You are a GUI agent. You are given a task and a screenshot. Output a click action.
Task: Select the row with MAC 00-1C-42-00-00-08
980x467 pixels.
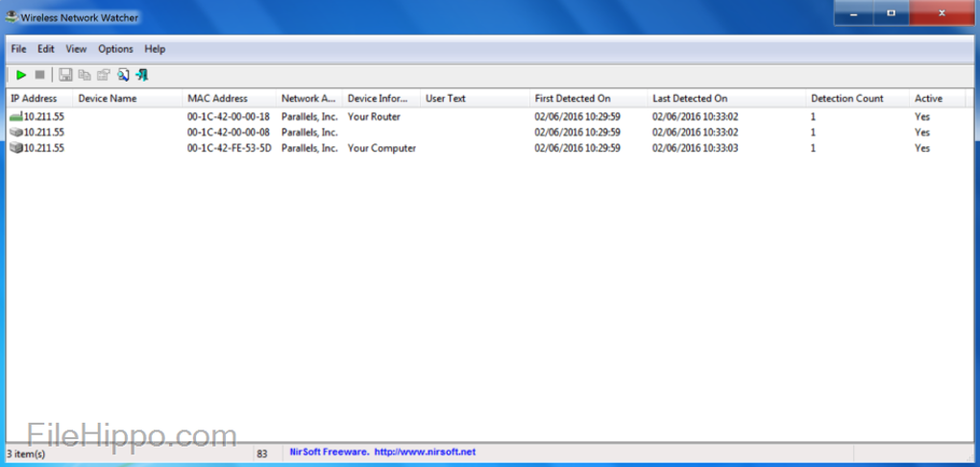228,133
